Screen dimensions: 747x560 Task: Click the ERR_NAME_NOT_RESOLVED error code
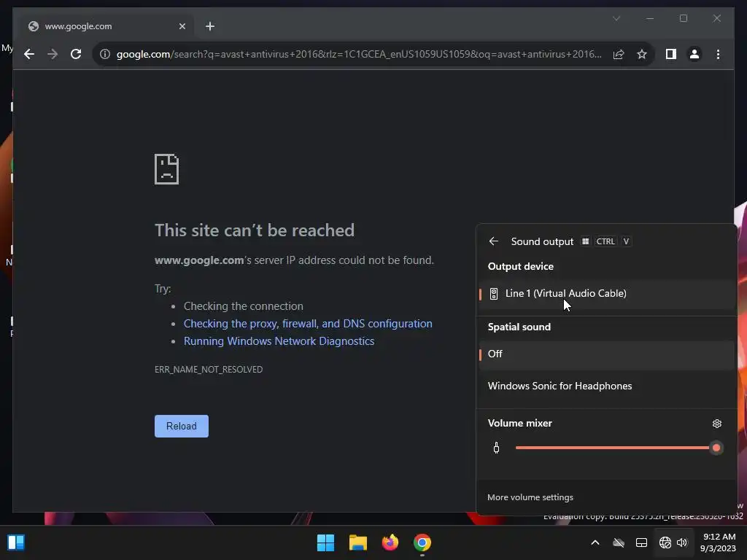click(209, 370)
